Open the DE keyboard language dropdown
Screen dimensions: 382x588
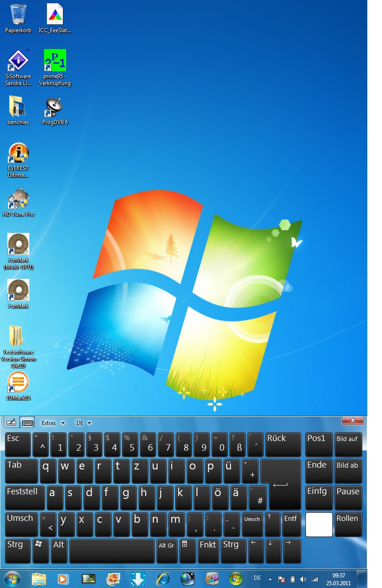pyautogui.click(x=83, y=423)
